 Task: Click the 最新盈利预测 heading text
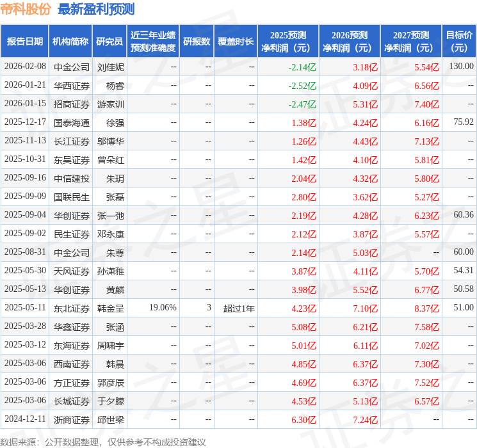96,9
